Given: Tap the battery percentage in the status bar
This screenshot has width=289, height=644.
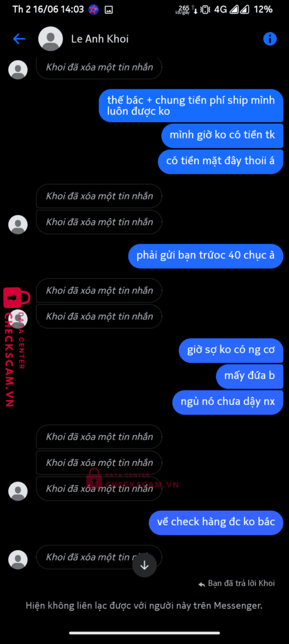Looking at the screenshot, I should [264, 9].
